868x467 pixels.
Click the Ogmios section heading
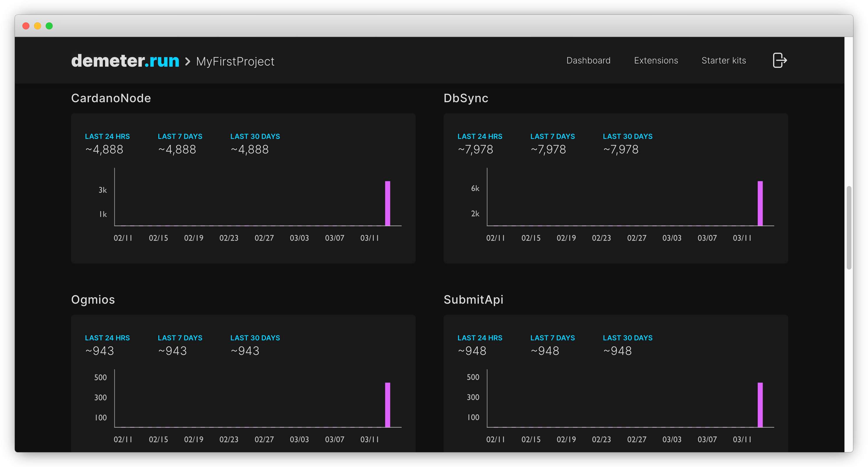(x=93, y=300)
